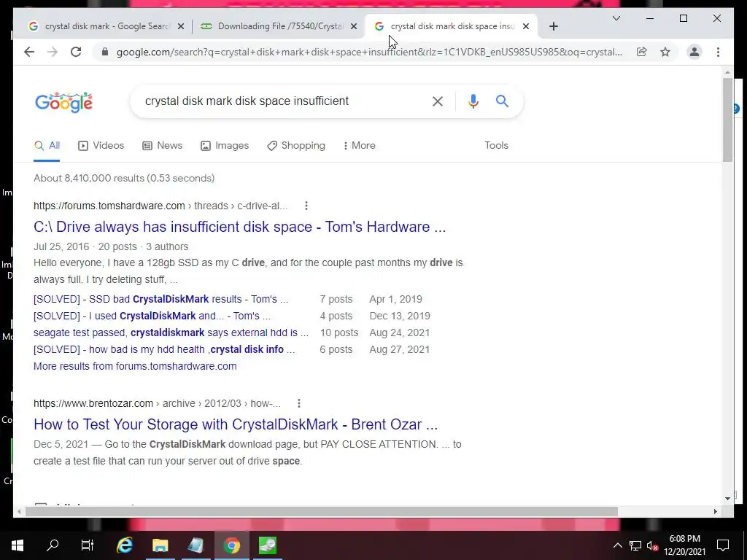Click the scroll right arrow

click(x=715, y=511)
